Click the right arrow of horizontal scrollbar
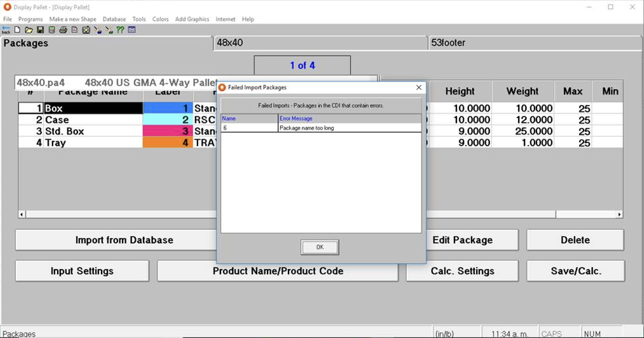This screenshot has width=644, height=338. click(619, 214)
